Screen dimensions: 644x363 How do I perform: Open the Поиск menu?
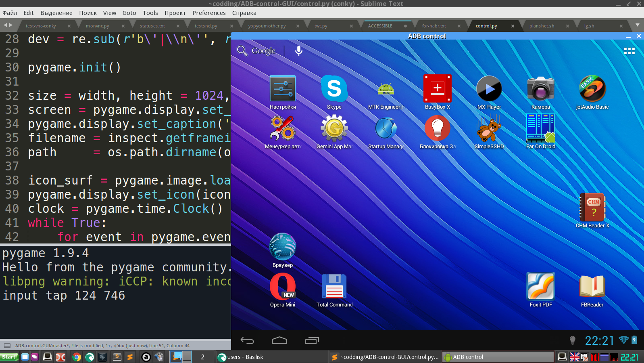click(x=88, y=13)
